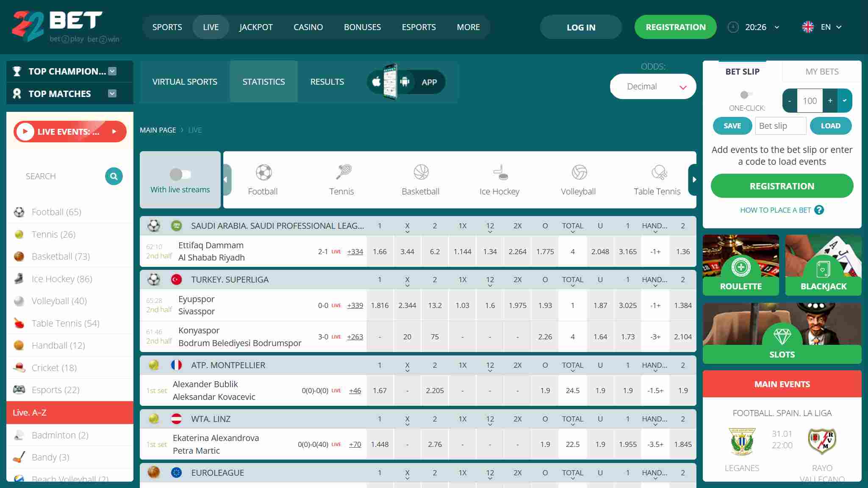Increase stake with the plus button

pyautogui.click(x=830, y=100)
